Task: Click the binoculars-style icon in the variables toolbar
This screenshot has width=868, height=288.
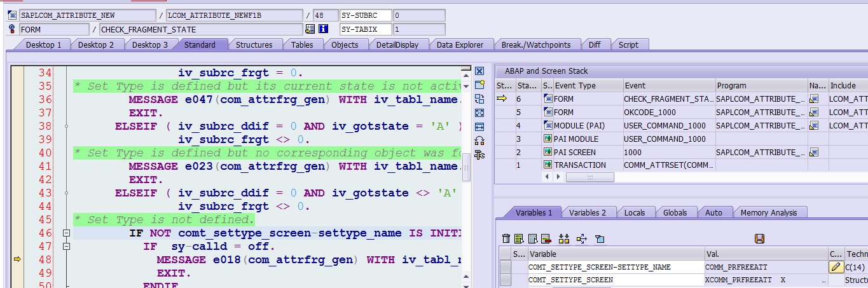Action: tap(564, 238)
